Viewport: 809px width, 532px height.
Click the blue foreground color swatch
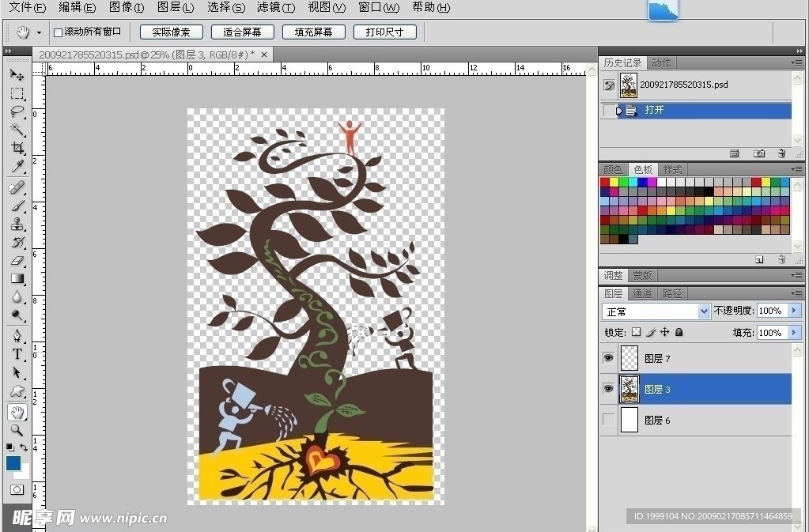pyautogui.click(x=13, y=463)
